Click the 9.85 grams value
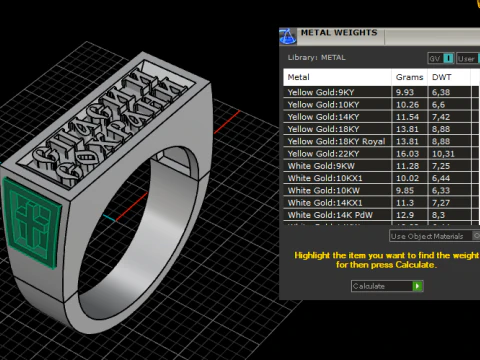The width and height of the screenshot is (480, 360). (405, 191)
